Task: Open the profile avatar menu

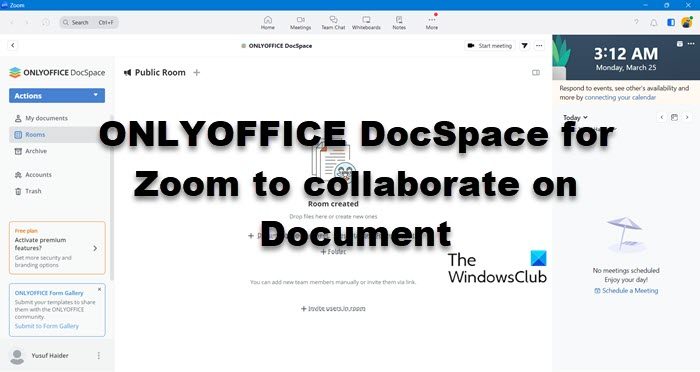Action: [x=687, y=22]
